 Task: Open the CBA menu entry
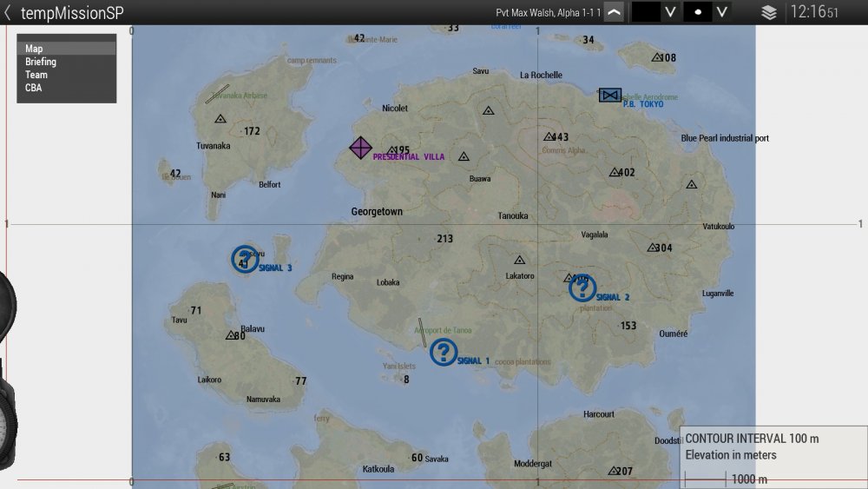[x=33, y=88]
